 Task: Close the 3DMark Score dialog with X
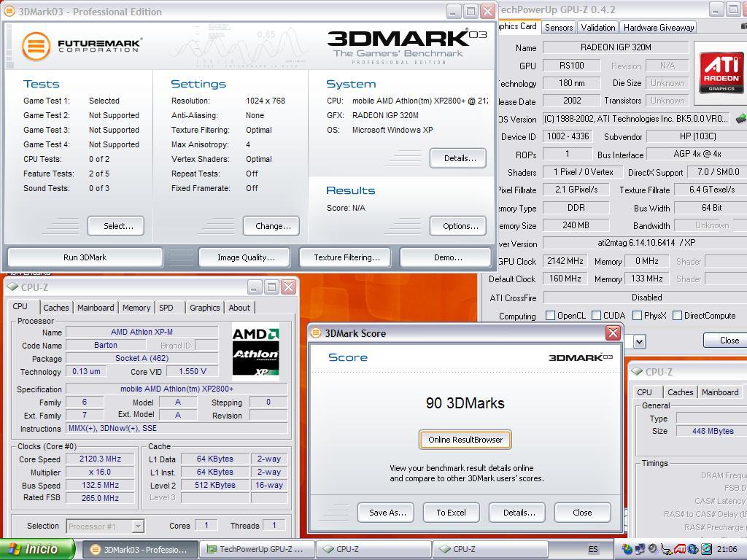click(x=613, y=332)
